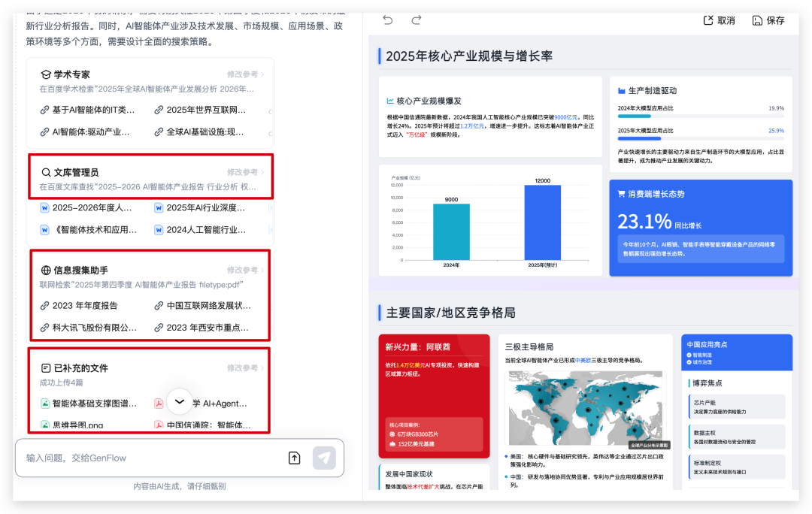Open the 全球AI基础设施 reference link
The width and height of the screenshot is (812, 514).
[x=203, y=132]
